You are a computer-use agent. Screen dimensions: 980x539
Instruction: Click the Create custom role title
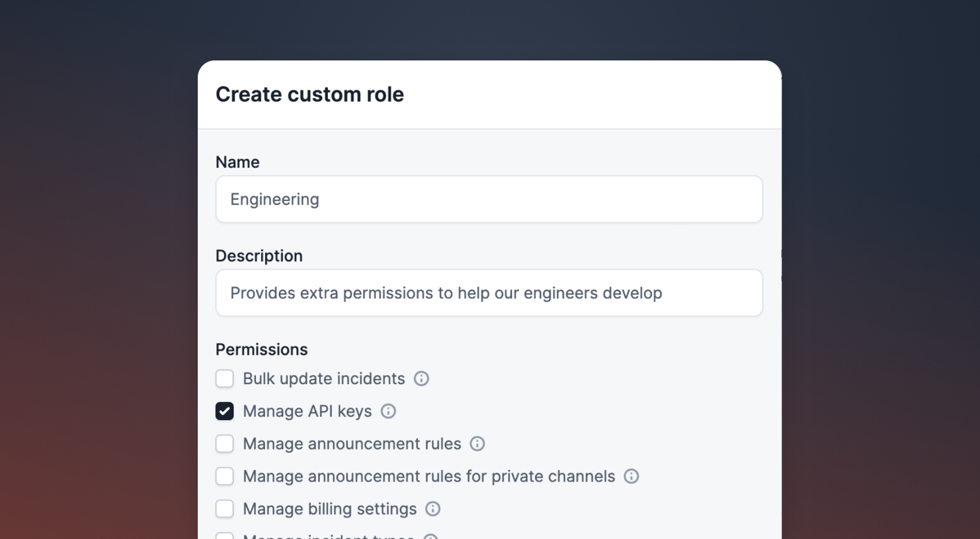[310, 94]
